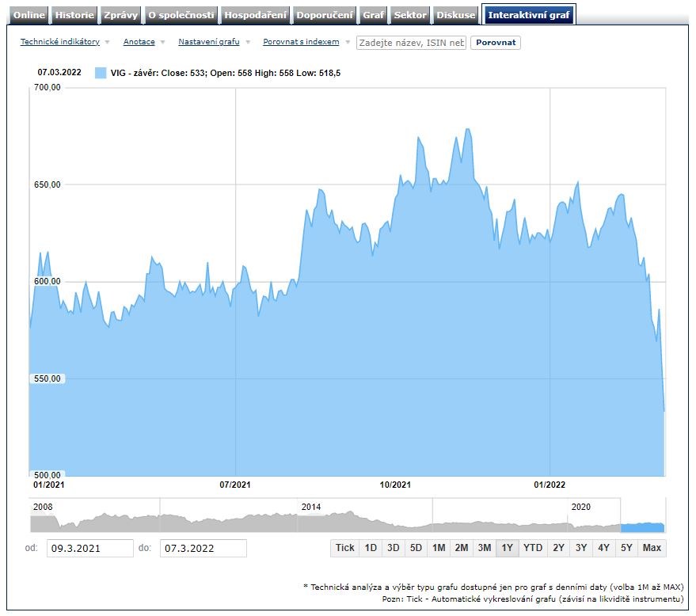This screenshot has height=616, width=696.
Task: Go to the Hospodaření tab
Action: coord(255,15)
